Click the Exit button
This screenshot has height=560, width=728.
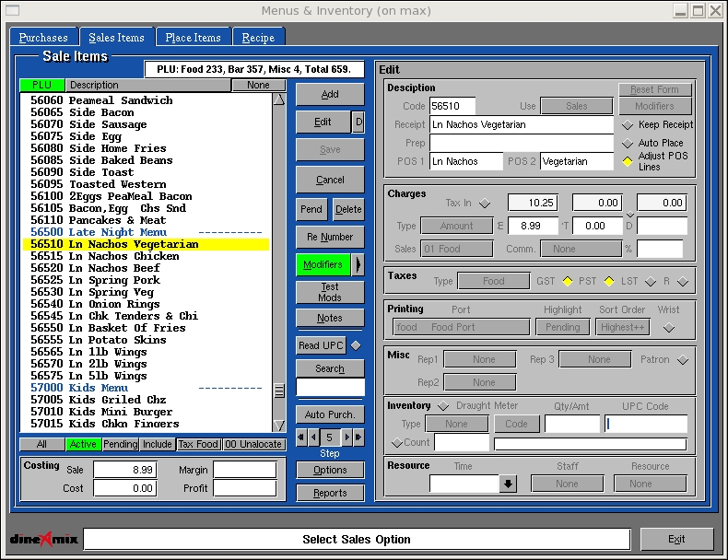pyautogui.click(x=676, y=539)
